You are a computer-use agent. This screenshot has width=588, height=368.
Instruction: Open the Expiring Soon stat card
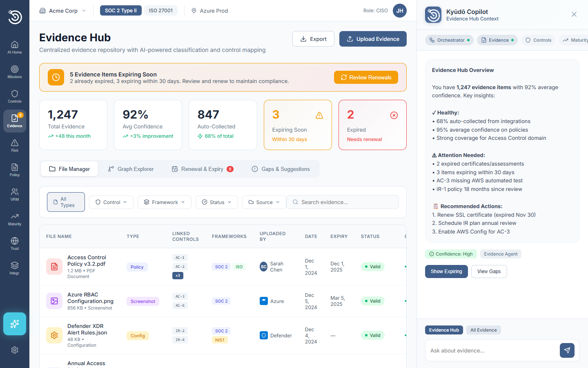(x=298, y=125)
